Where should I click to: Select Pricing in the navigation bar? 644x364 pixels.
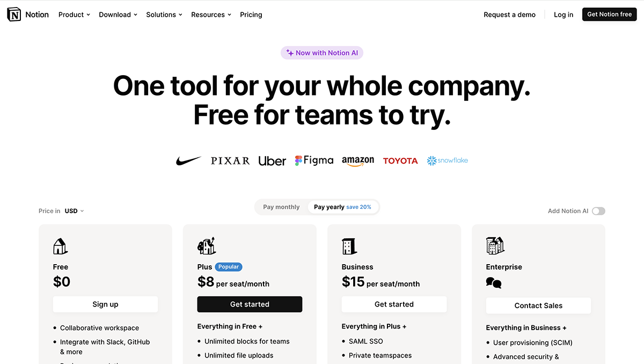tap(251, 14)
